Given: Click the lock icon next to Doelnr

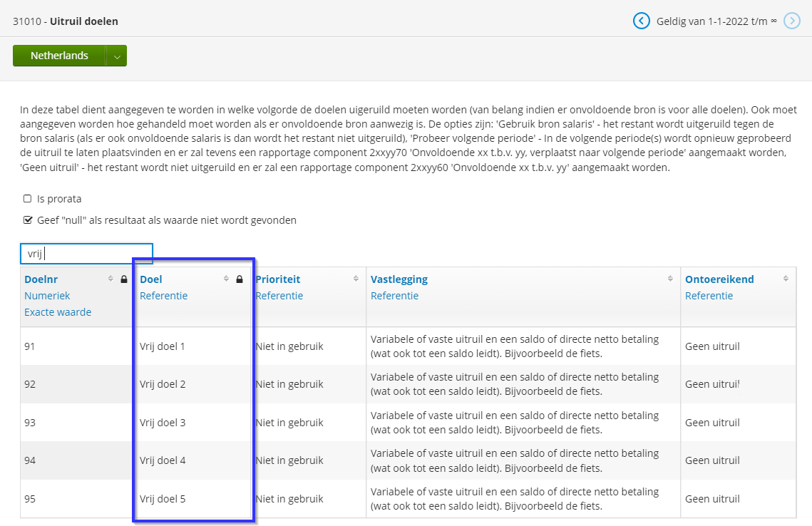Looking at the screenshot, I should (x=124, y=279).
